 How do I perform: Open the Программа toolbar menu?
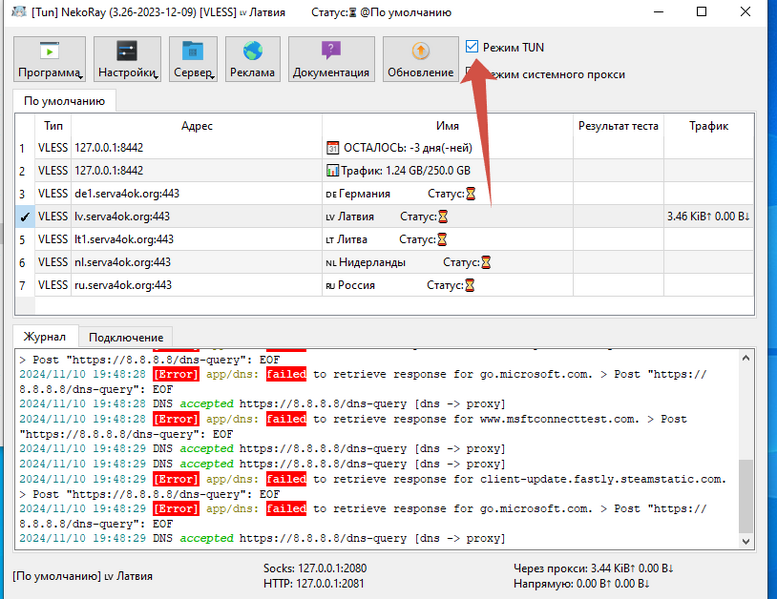coord(47,60)
